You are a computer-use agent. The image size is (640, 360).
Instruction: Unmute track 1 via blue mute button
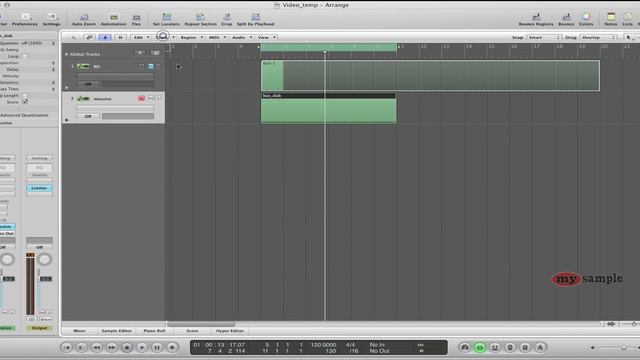coord(151,66)
